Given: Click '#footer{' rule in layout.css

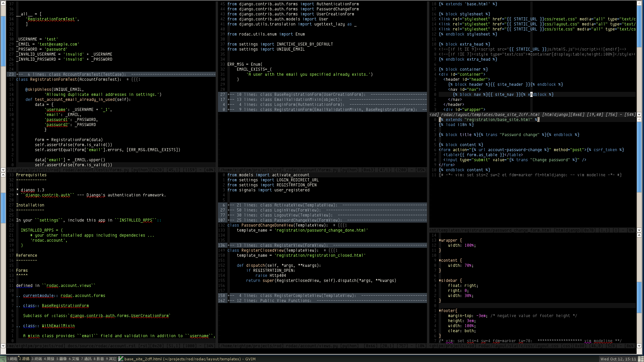Looking at the screenshot, I should 448,311.
